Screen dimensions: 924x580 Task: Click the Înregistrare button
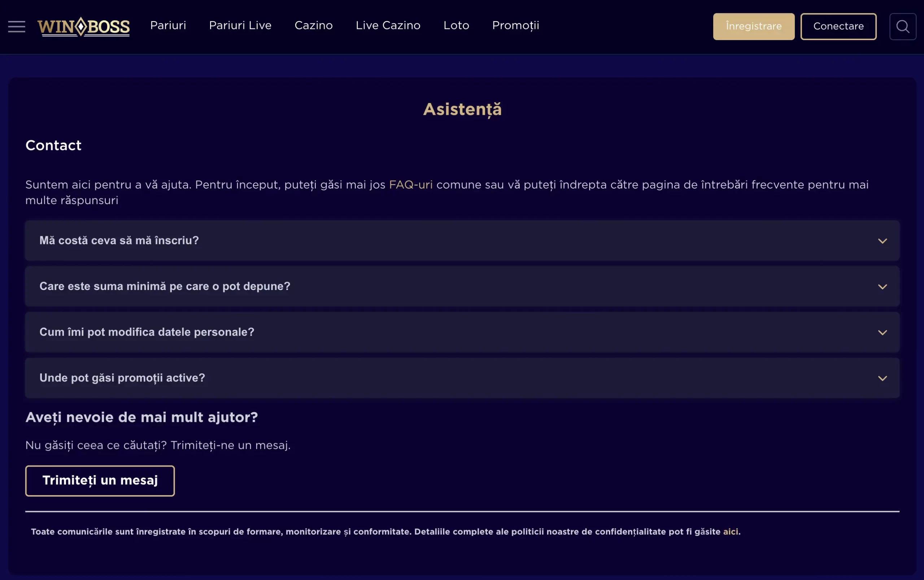[753, 26]
